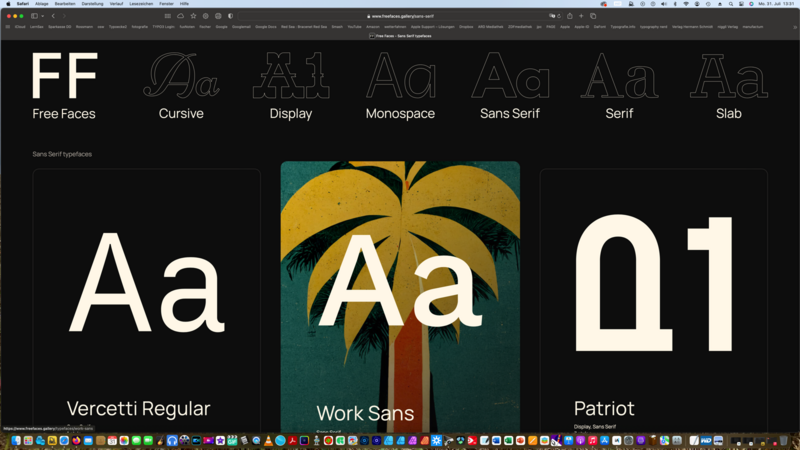Open the Darstellung menu

pos(92,4)
